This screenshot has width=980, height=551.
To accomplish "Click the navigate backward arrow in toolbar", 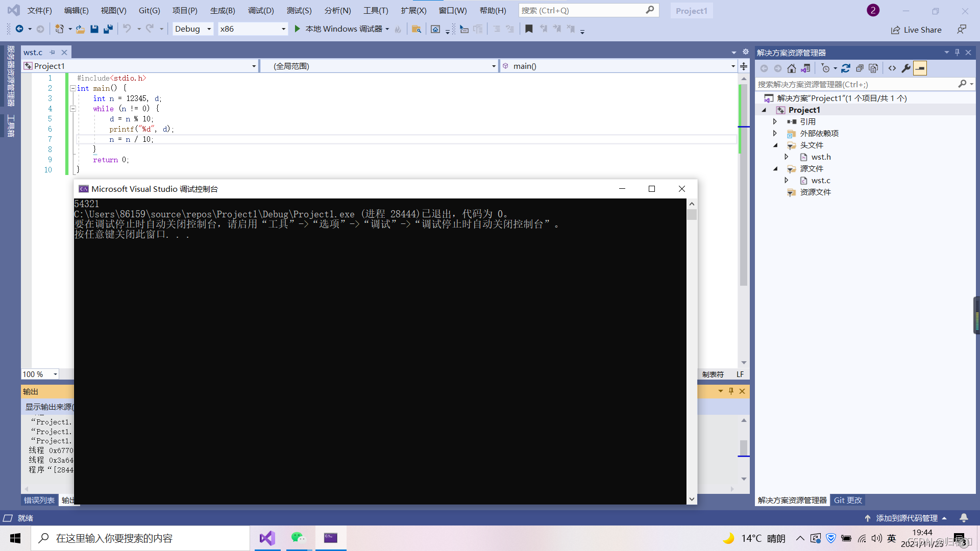I will [x=19, y=29].
